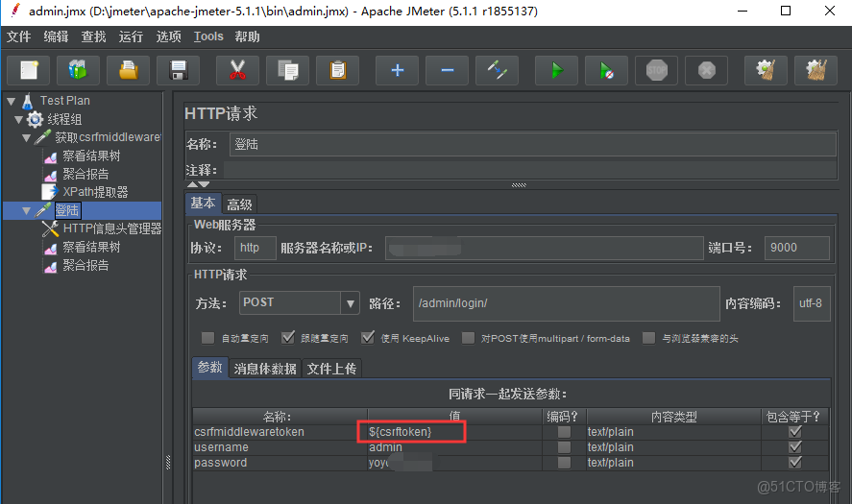Switch to the 高级 tab
This screenshot has height=504, width=852.
(x=239, y=204)
